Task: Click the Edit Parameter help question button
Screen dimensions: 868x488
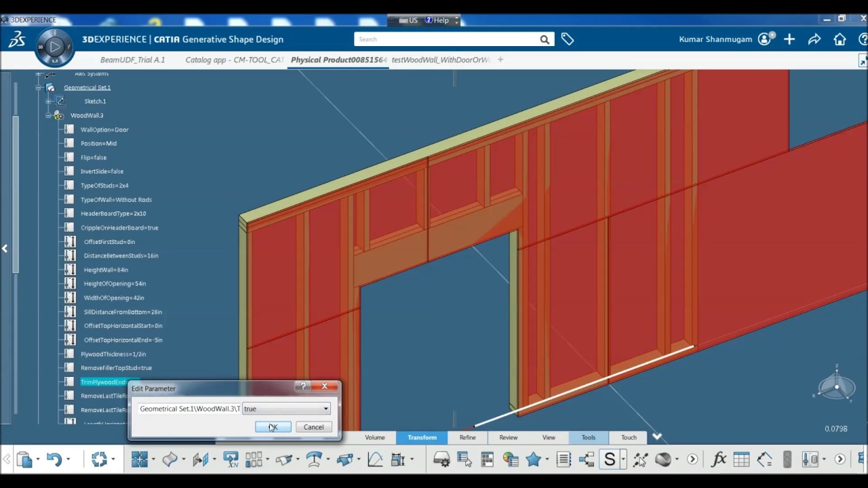Action: 303,386
